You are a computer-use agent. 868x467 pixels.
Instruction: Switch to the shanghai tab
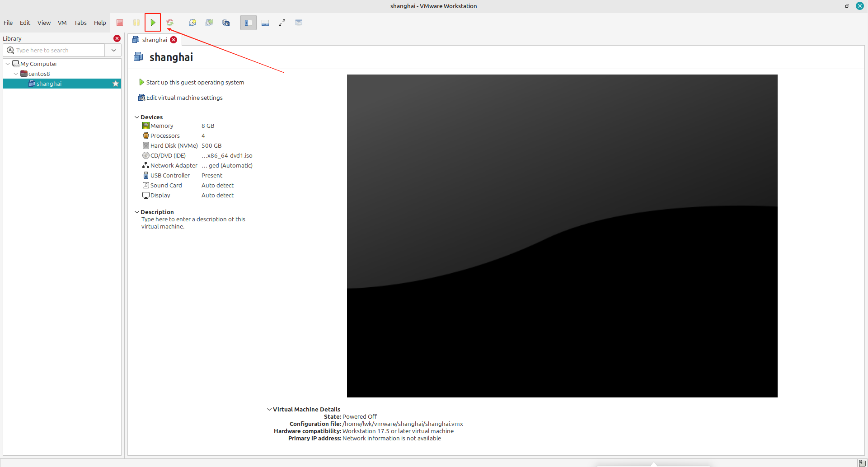[155, 40]
